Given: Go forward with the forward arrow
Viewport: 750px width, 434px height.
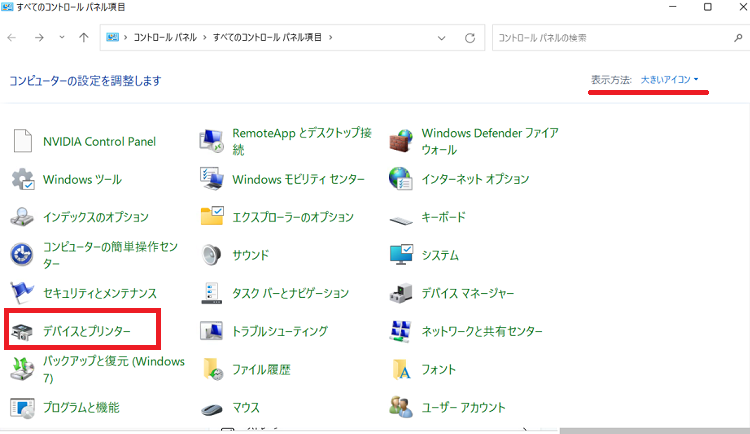Looking at the screenshot, I should [39, 37].
